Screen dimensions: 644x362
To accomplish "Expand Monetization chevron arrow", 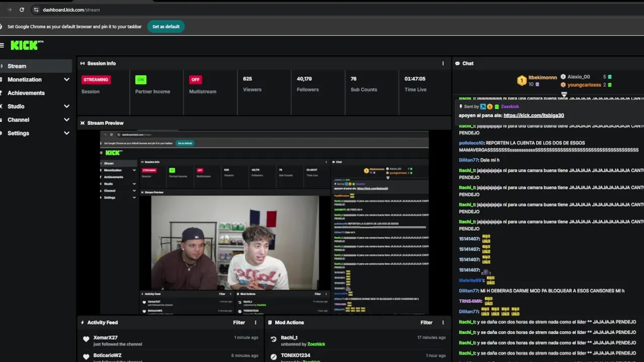I will pos(66,79).
